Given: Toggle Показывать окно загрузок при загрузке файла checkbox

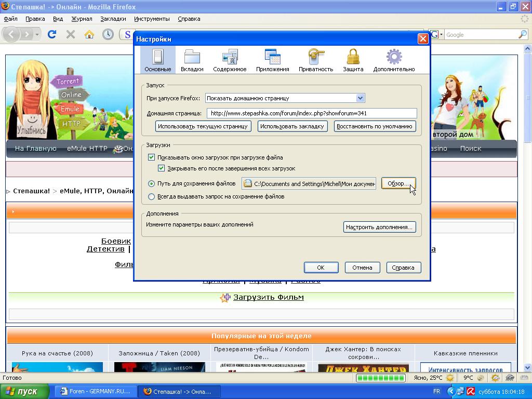Looking at the screenshot, I should 151,157.
